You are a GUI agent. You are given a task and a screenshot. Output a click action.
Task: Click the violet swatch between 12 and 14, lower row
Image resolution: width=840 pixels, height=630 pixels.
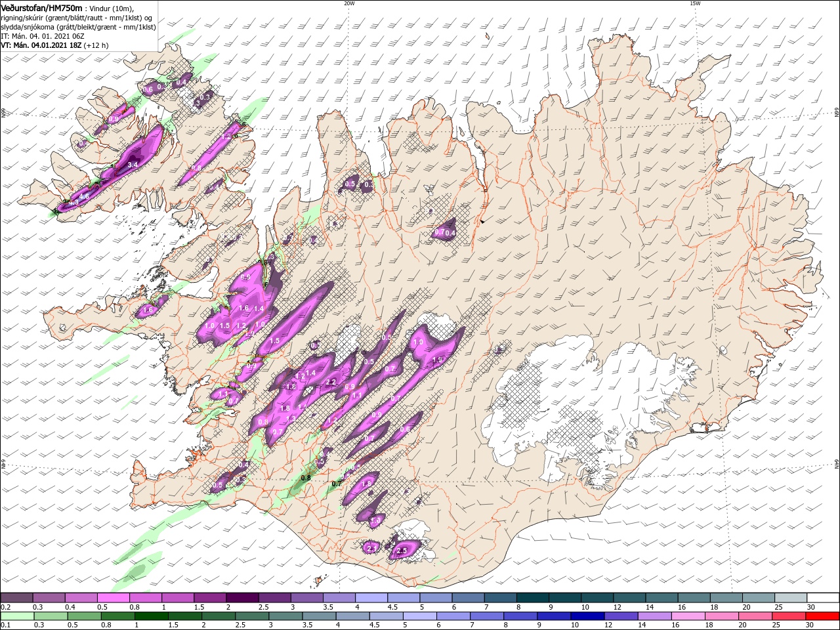click(621, 616)
